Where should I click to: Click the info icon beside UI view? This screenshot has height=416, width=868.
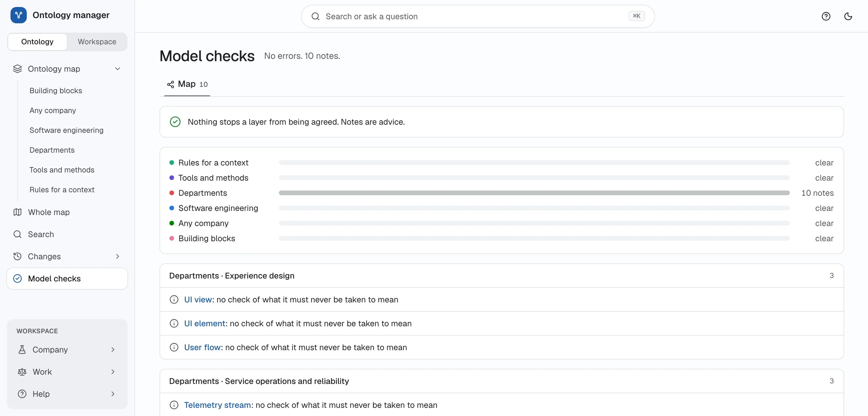[174, 299]
